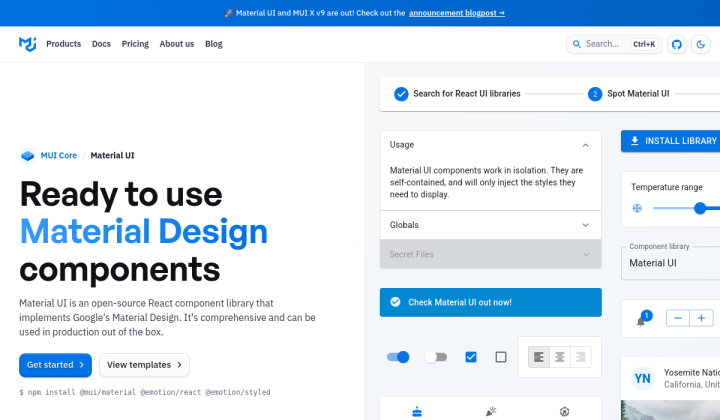This screenshot has width=720, height=420.
Task: Select the align right icon
Action: click(x=581, y=357)
